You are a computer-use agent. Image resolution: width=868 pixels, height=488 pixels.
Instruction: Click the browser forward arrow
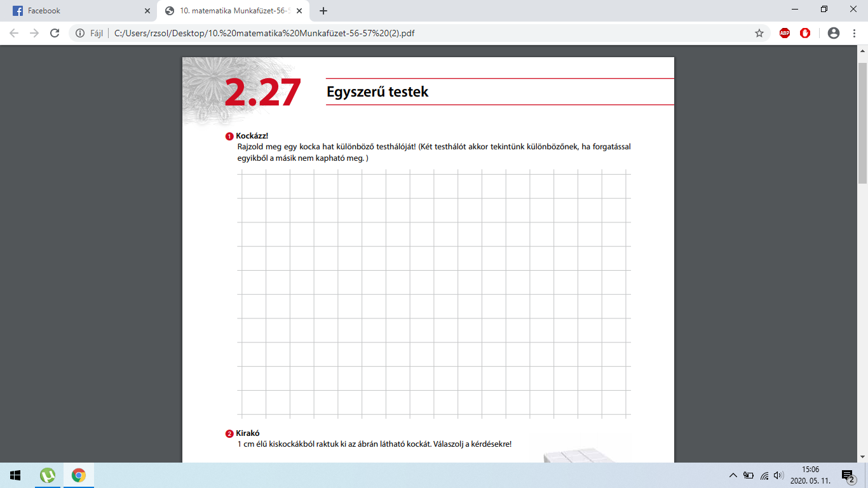tap(34, 33)
